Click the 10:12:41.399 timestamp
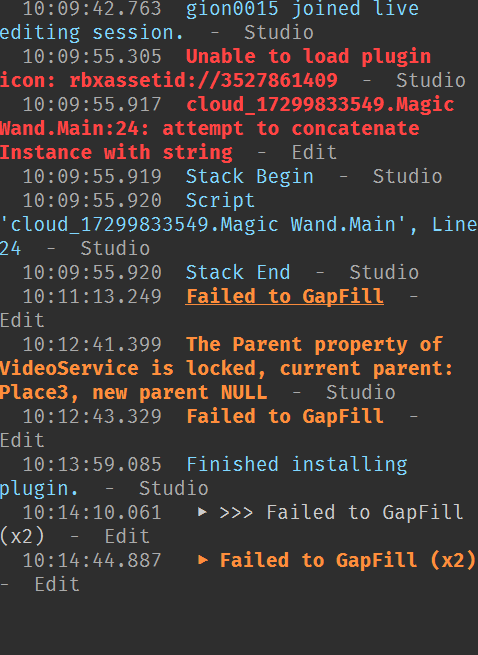 [x=92, y=345]
